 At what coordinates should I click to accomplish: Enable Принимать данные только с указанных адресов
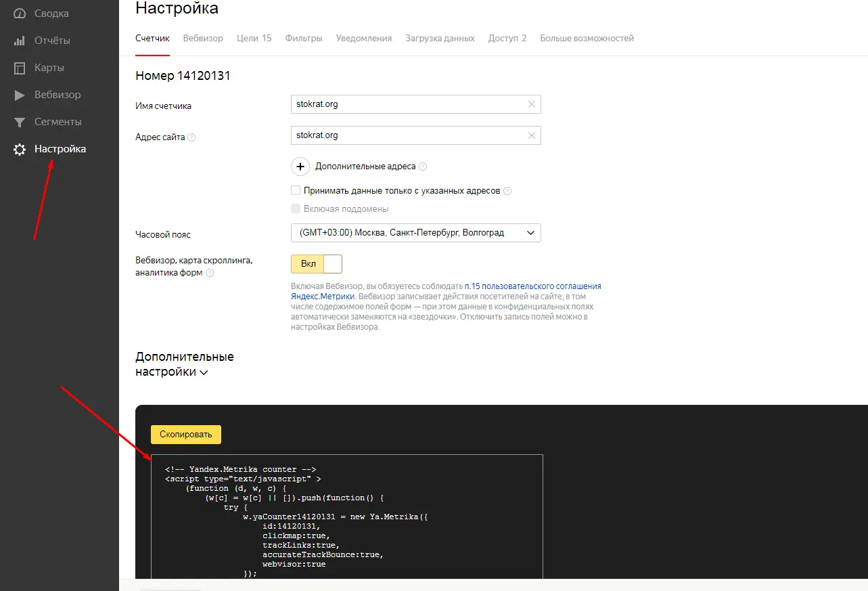point(296,191)
